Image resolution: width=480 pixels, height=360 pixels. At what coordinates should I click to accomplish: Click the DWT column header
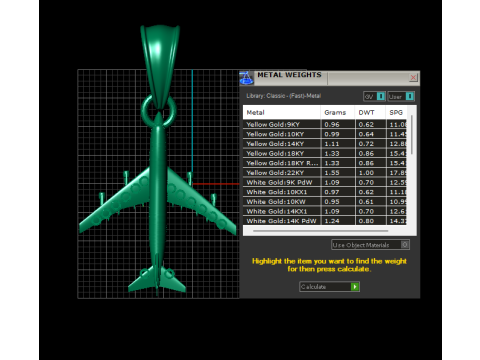pyautogui.click(x=370, y=112)
